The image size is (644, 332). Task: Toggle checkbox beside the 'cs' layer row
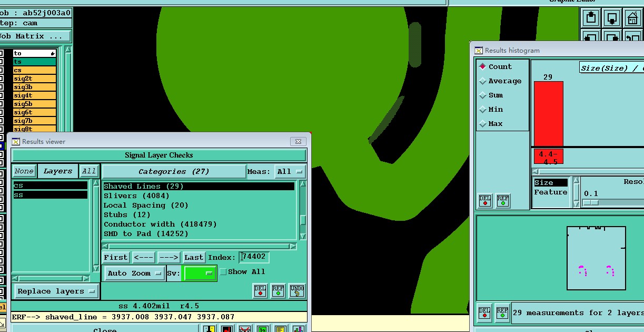(x=2, y=70)
